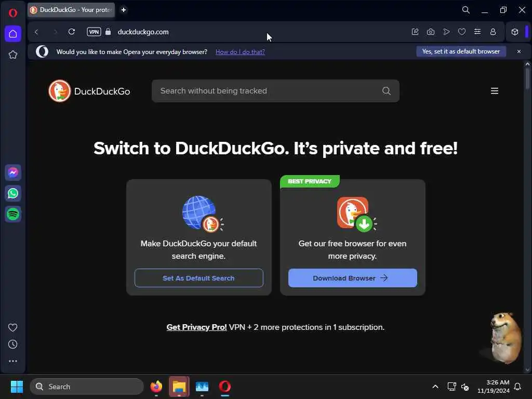
Task: Open History clock icon in sidebar
Action: pos(12,344)
